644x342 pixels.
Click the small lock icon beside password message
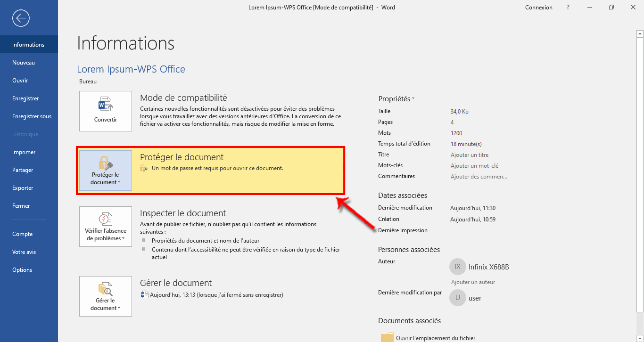(144, 168)
